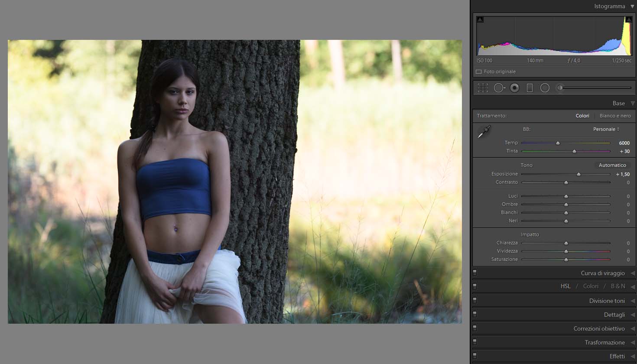The image size is (637, 364).
Task: Switch to the Colori tab in HSL panel
Action: [x=591, y=286]
